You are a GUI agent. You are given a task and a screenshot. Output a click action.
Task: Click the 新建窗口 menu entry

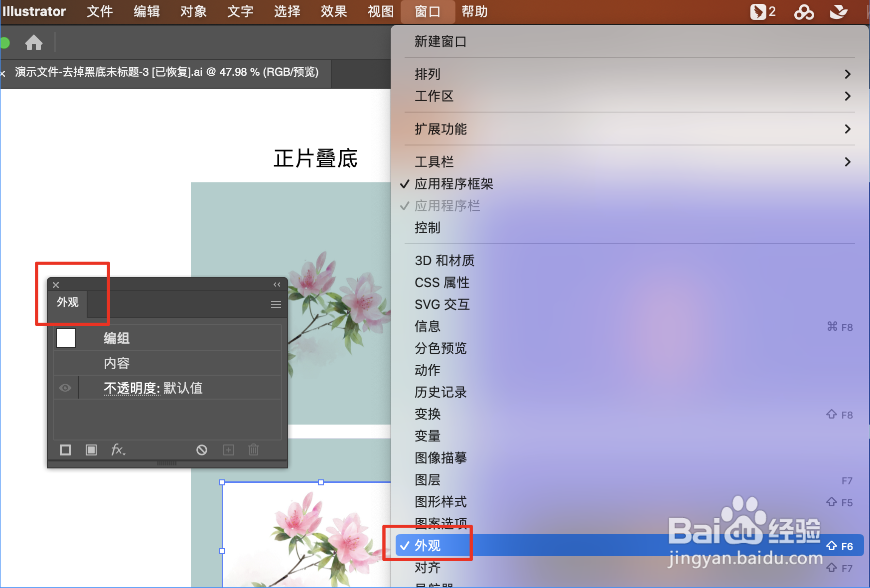coord(440,41)
